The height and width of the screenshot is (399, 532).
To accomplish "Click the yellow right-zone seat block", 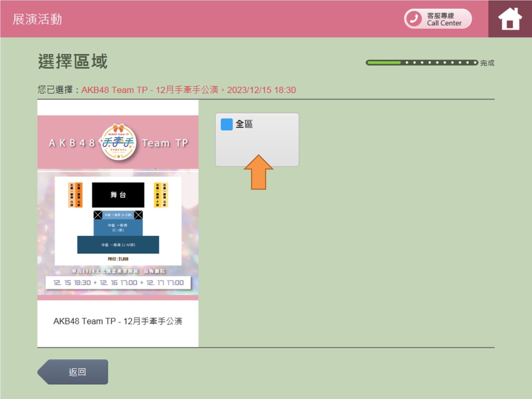I will (161, 195).
